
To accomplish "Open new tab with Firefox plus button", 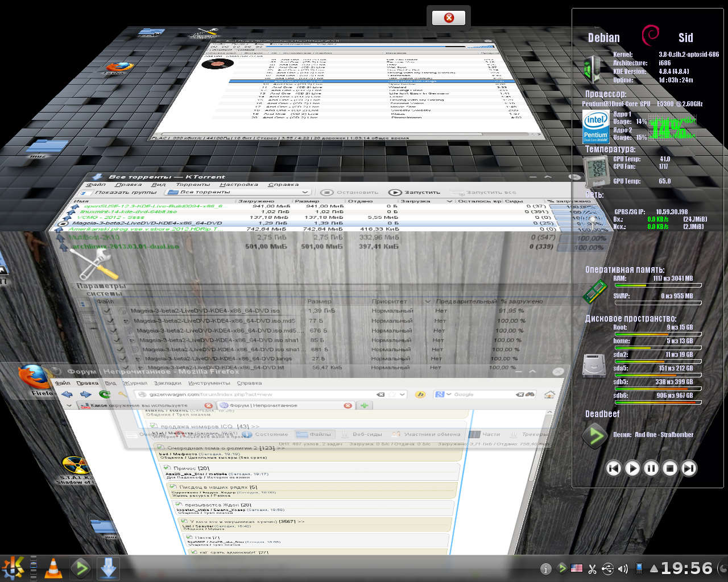I will pos(364,405).
